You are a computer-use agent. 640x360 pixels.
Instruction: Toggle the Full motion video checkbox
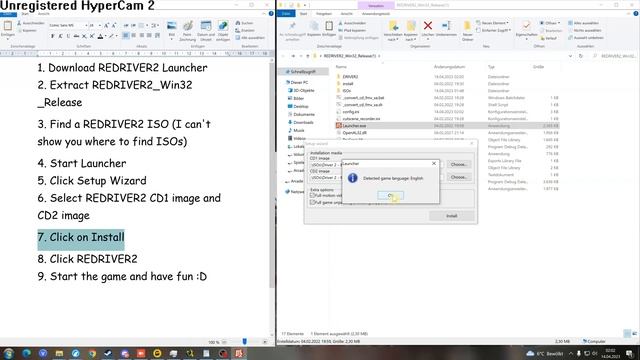pos(312,196)
